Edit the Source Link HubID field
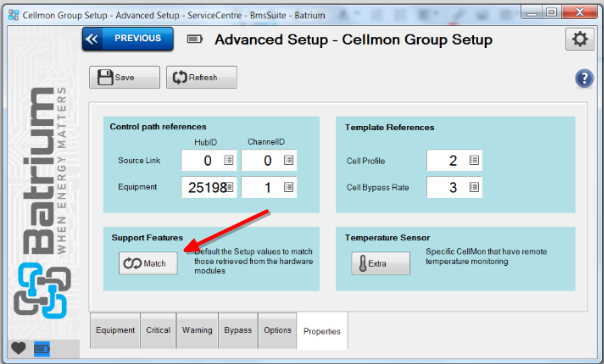Screen dimensions: 604x364 coord(209,160)
